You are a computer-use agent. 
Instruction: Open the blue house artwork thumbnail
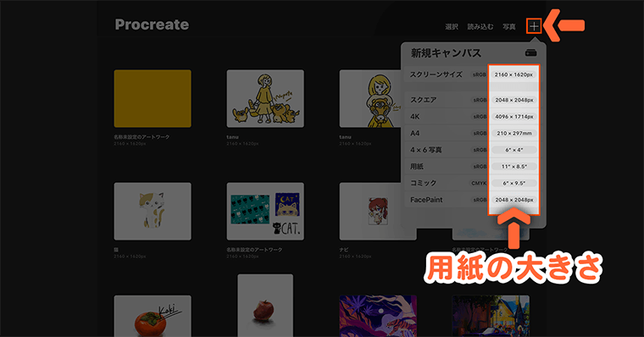coord(491,316)
